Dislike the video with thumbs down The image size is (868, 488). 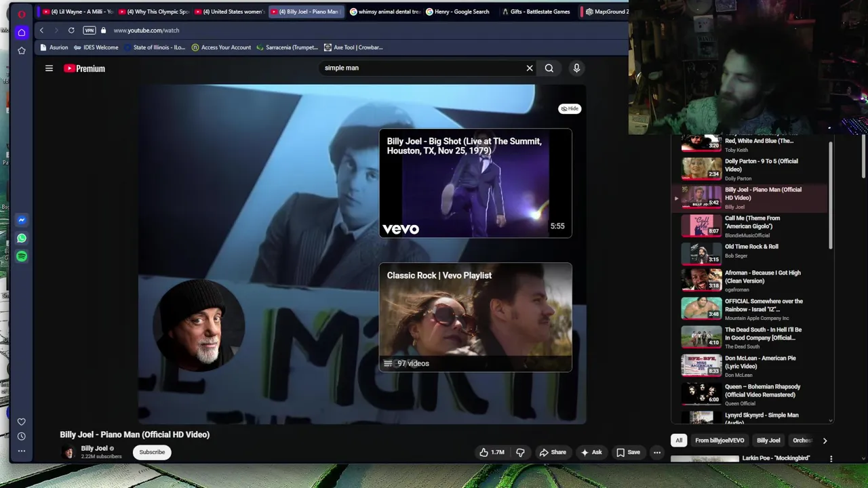tap(520, 452)
